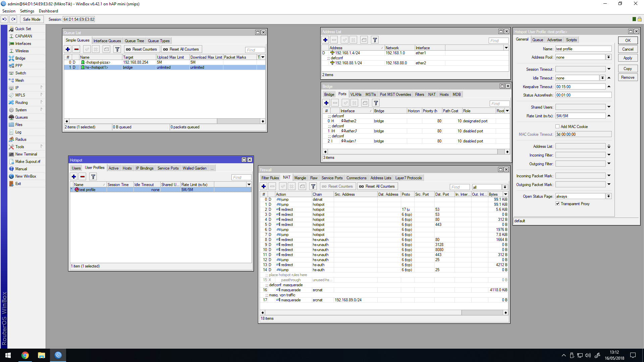The width and height of the screenshot is (644, 362).
Task: Click Apply in Hotspot User Profile
Action: click(x=628, y=58)
